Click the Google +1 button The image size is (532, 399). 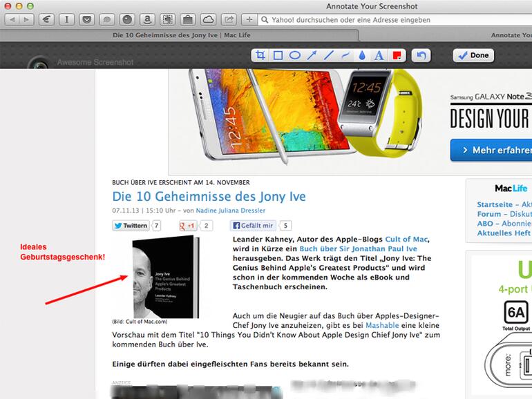pyautogui.click(x=188, y=226)
